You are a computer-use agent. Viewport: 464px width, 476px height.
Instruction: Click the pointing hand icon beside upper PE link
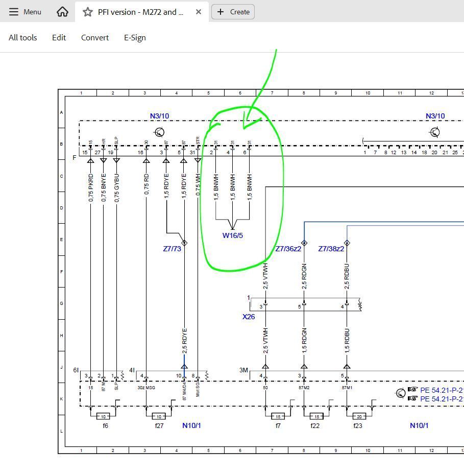click(412, 390)
